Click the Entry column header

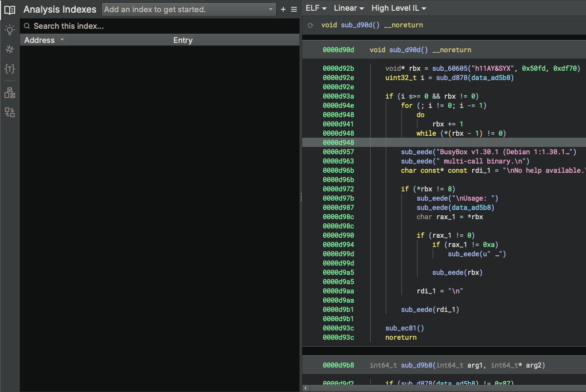tap(183, 40)
